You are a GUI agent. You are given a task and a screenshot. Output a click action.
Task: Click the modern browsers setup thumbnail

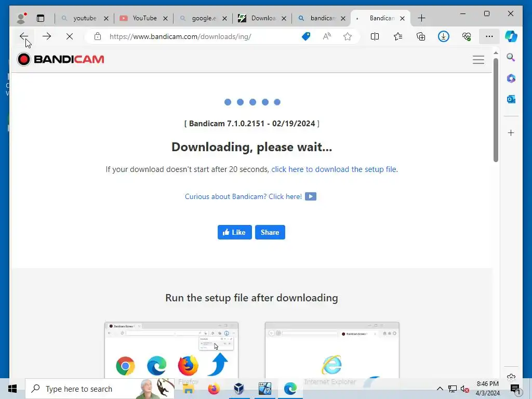[x=171, y=350]
